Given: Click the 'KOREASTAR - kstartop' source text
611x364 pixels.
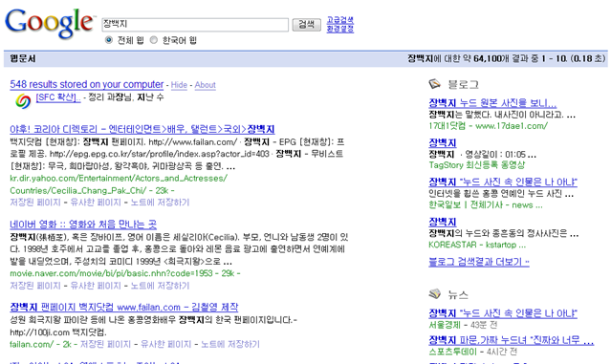Looking at the screenshot, I should (x=477, y=245).
